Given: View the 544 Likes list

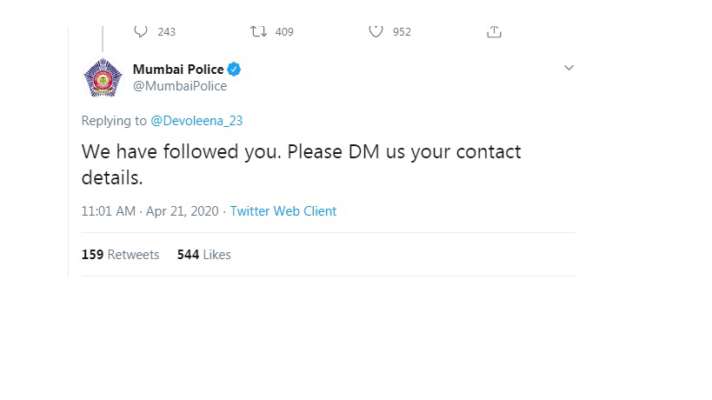Looking at the screenshot, I should coord(204,254).
